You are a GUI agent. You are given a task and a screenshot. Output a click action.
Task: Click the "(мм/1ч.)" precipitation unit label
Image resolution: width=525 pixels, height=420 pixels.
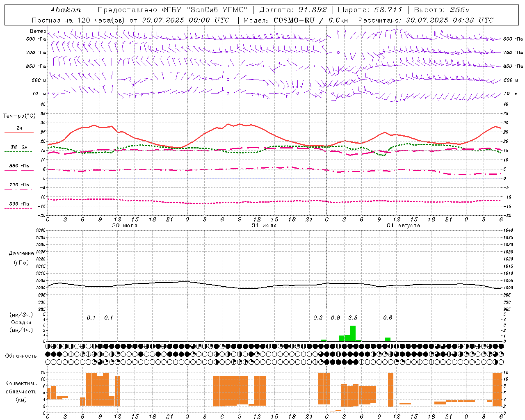21,330
